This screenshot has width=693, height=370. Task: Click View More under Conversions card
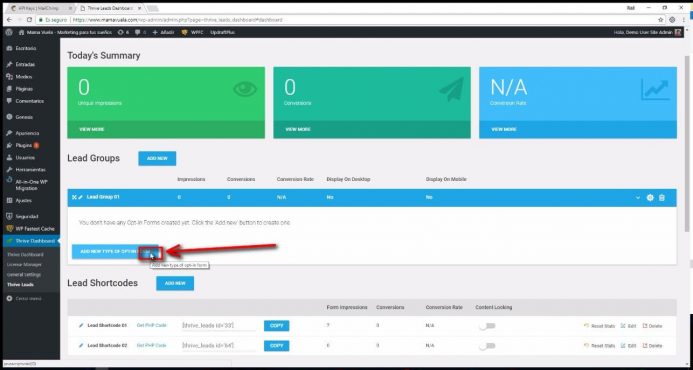pyautogui.click(x=298, y=130)
